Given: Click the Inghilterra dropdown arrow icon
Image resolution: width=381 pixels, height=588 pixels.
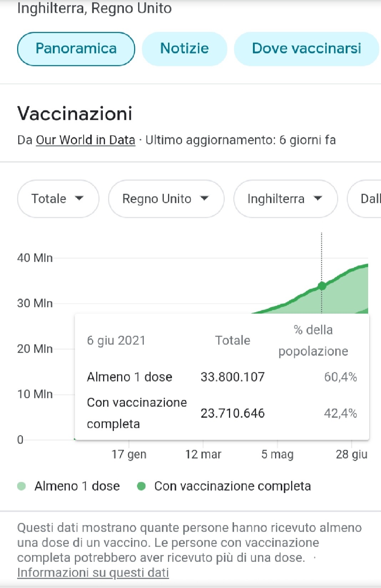Looking at the screenshot, I should coord(317,198).
